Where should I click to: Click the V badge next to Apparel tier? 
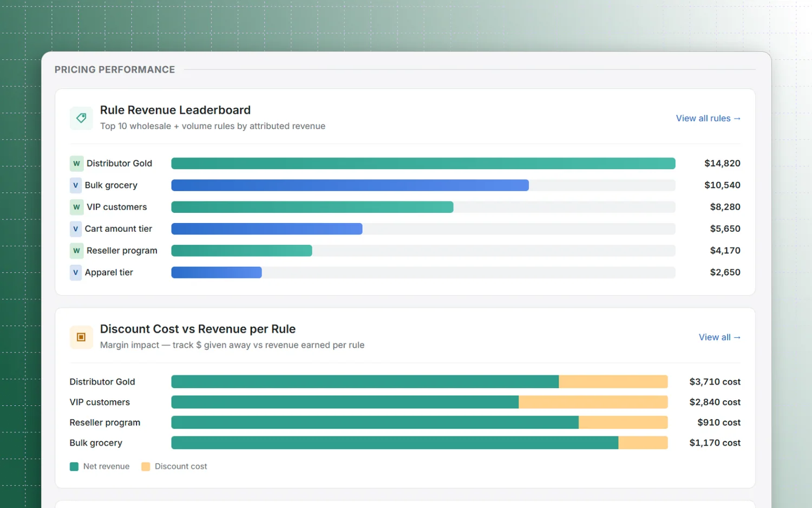76,272
